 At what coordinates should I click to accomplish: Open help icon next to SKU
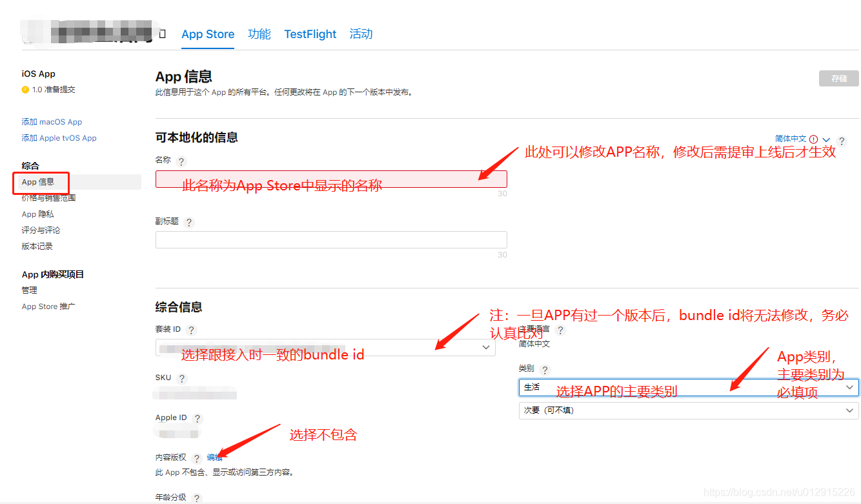point(182,379)
